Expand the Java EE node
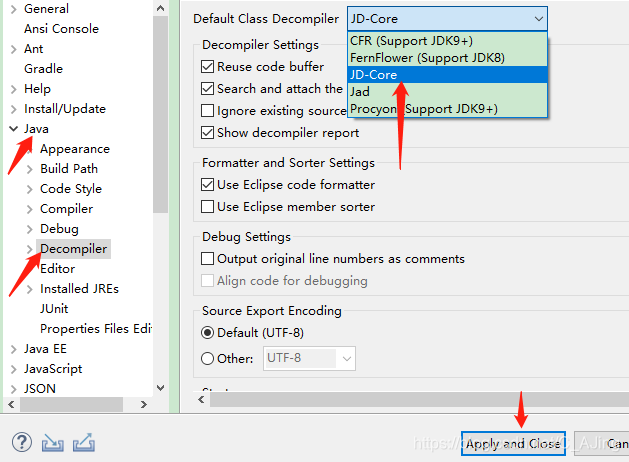 tap(14, 349)
